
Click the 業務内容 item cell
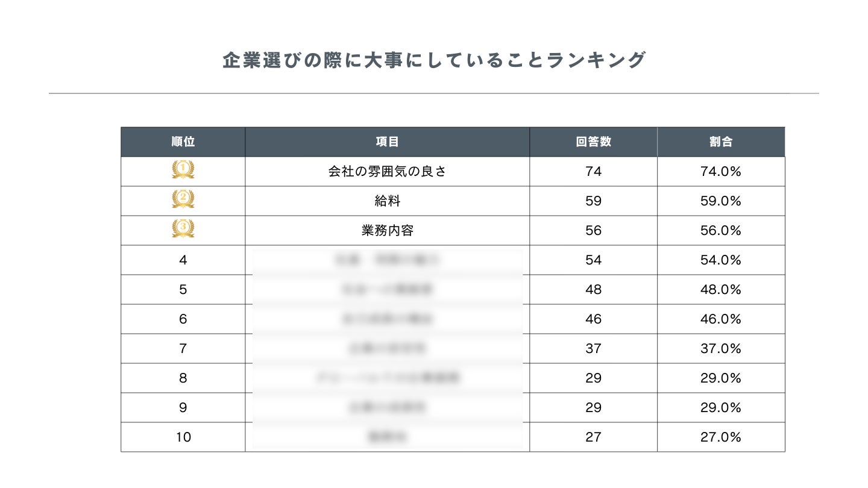coord(388,230)
